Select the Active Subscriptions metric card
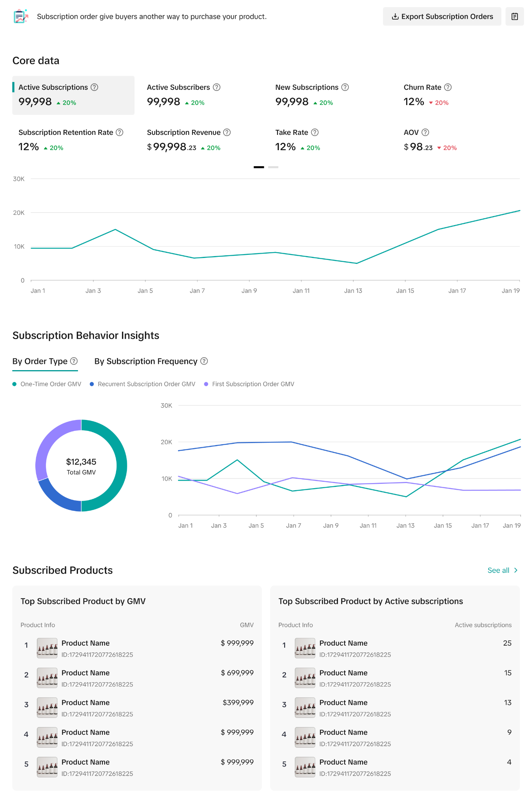532x803 pixels. (x=73, y=95)
